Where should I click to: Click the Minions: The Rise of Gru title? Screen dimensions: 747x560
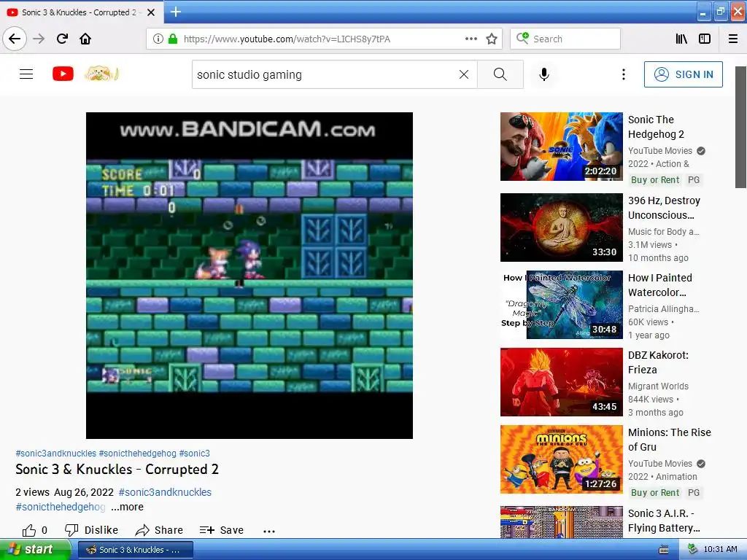tap(670, 440)
